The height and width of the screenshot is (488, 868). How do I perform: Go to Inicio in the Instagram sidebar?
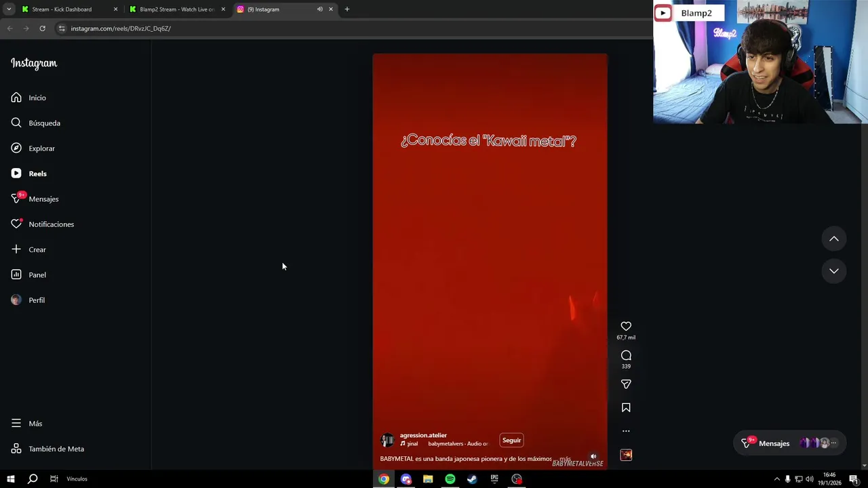tap(28, 98)
